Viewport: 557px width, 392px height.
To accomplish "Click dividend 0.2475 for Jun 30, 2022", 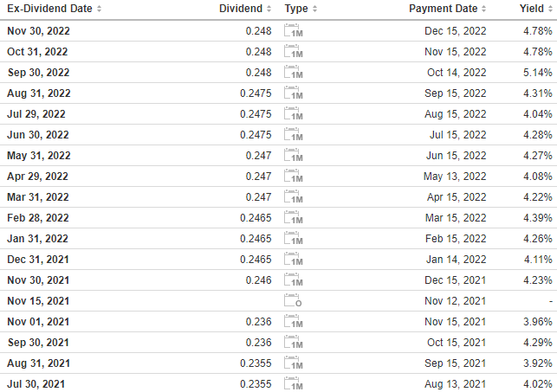I will pos(256,135).
